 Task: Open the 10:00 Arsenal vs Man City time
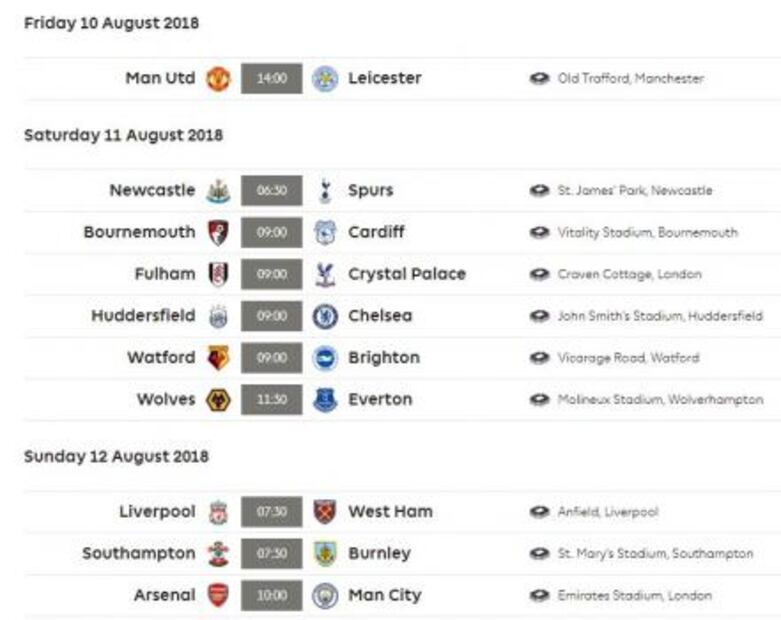272,596
